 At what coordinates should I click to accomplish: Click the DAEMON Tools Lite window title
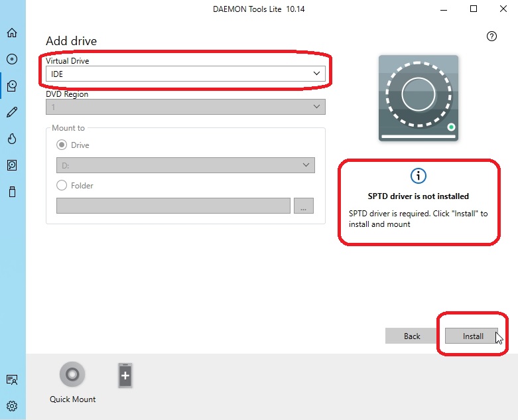coord(259,9)
